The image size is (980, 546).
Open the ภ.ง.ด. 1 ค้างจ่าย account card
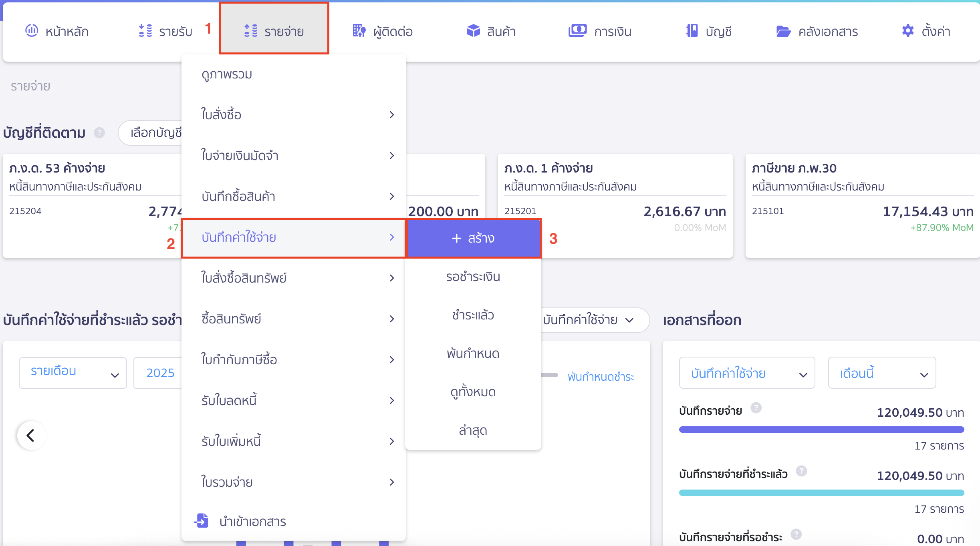coord(615,206)
